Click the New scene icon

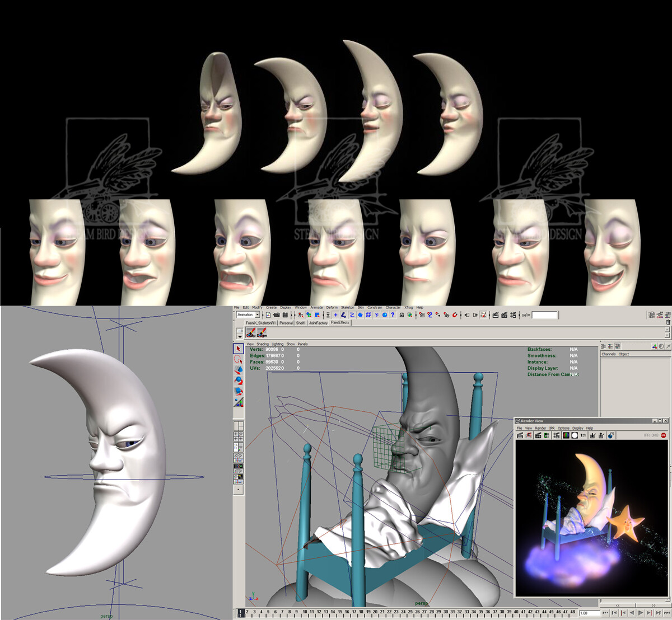coord(268,315)
